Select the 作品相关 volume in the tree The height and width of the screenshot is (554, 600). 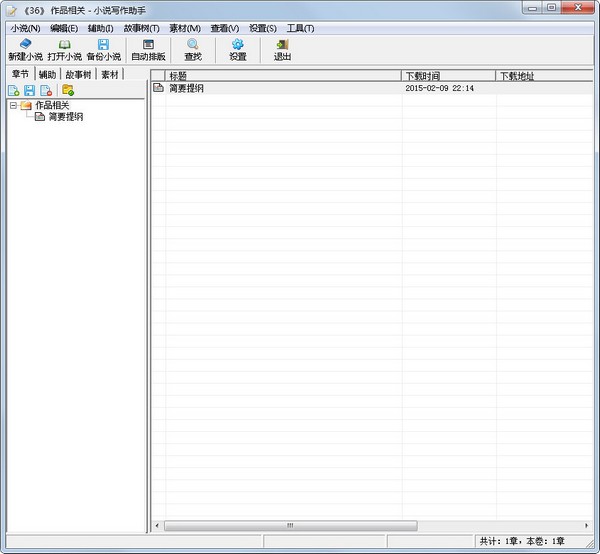(52, 105)
